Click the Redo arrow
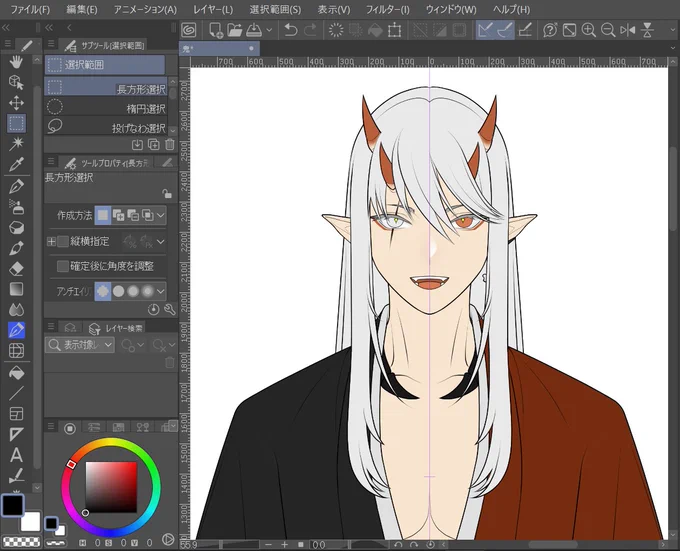Screen dimensions: 680x551 click(311, 30)
